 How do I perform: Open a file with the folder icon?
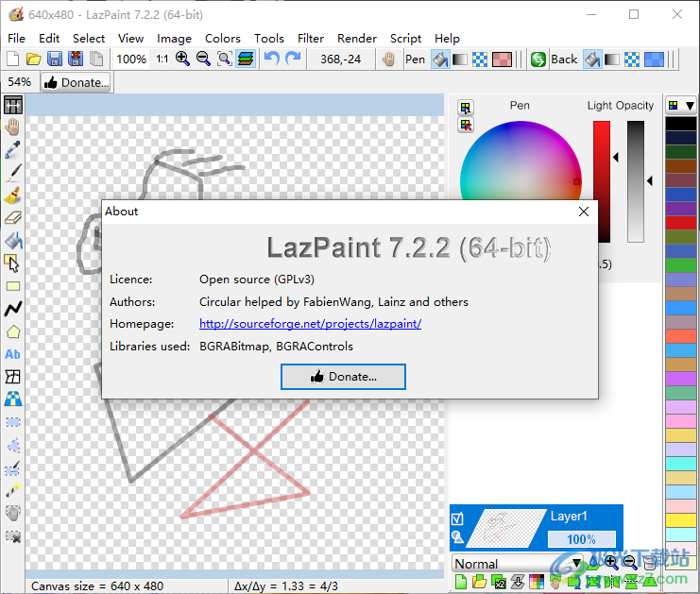click(33, 59)
